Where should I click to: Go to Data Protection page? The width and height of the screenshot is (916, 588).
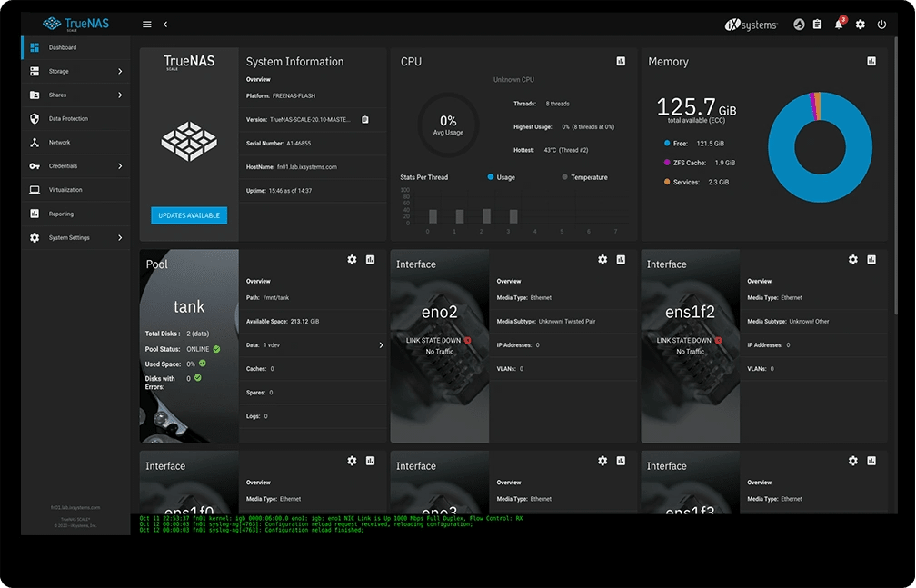(x=68, y=119)
